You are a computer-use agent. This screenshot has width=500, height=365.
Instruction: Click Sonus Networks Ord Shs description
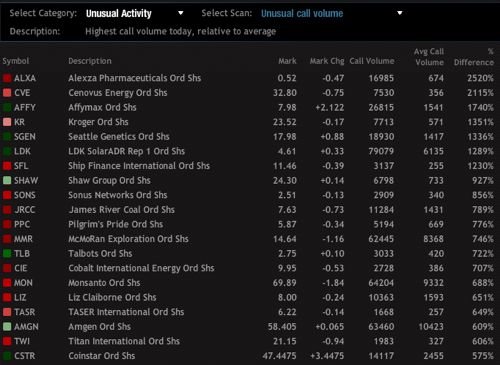click(118, 195)
